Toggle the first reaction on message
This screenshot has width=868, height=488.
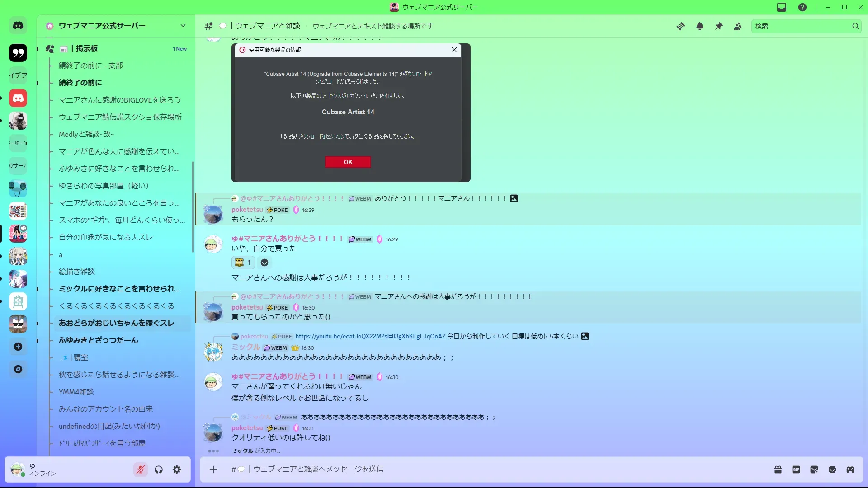tap(243, 263)
